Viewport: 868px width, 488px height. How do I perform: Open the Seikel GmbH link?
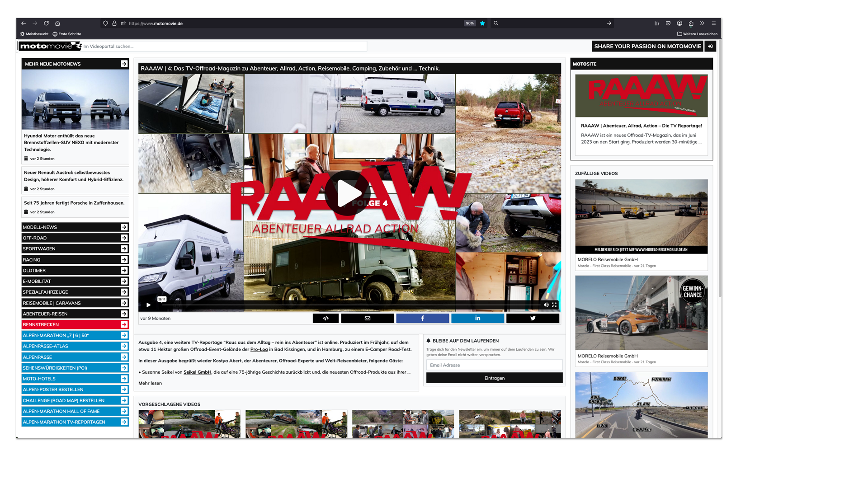tap(197, 372)
